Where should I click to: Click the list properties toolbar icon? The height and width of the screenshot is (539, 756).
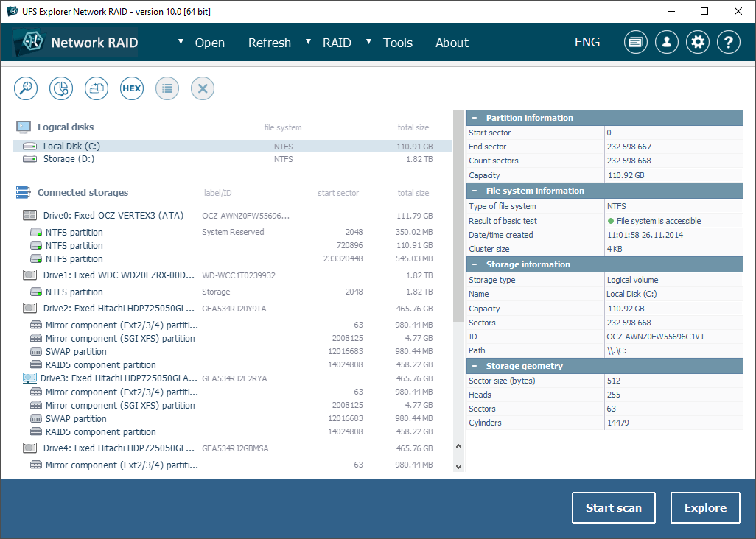167,88
